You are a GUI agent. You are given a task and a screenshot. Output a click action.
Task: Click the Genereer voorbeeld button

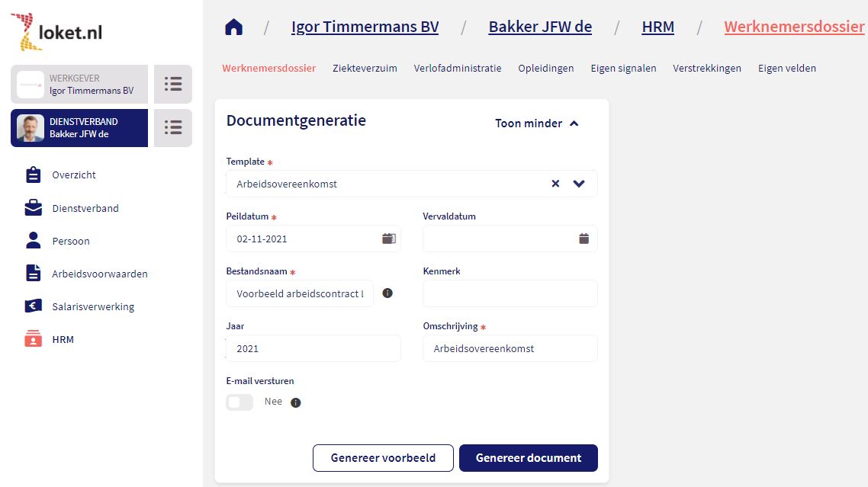pyautogui.click(x=383, y=458)
